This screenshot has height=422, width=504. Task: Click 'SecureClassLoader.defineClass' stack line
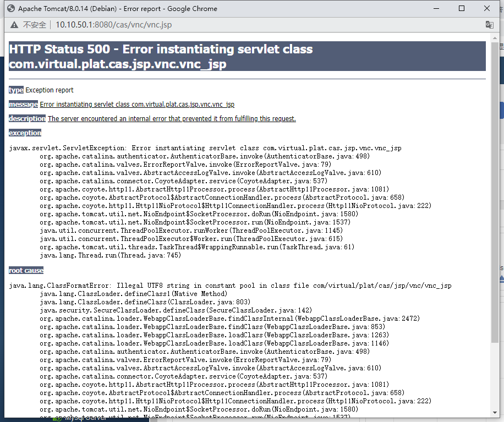(x=176, y=310)
